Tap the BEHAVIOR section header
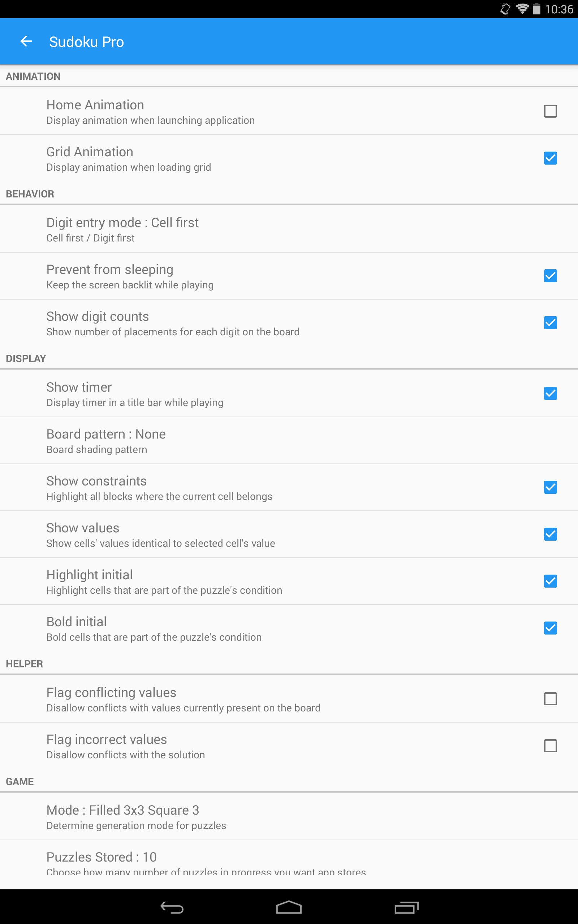The width and height of the screenshot is (578, 924). [30, 194]
